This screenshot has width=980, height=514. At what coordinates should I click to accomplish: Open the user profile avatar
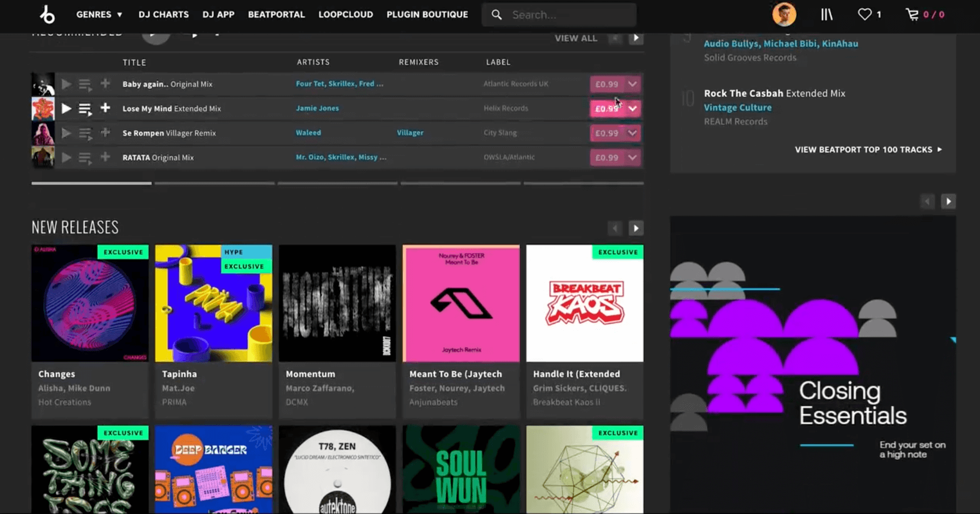(x=784, y=14)
